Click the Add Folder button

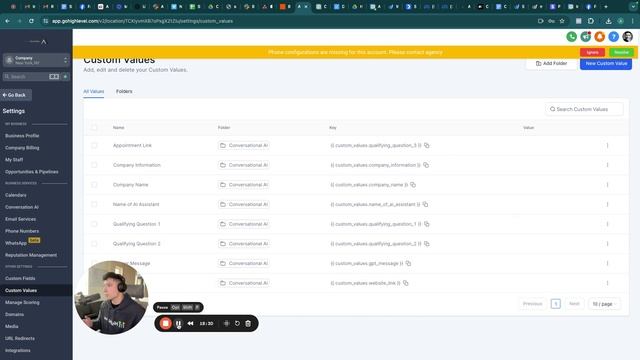[x=551, y=63]
